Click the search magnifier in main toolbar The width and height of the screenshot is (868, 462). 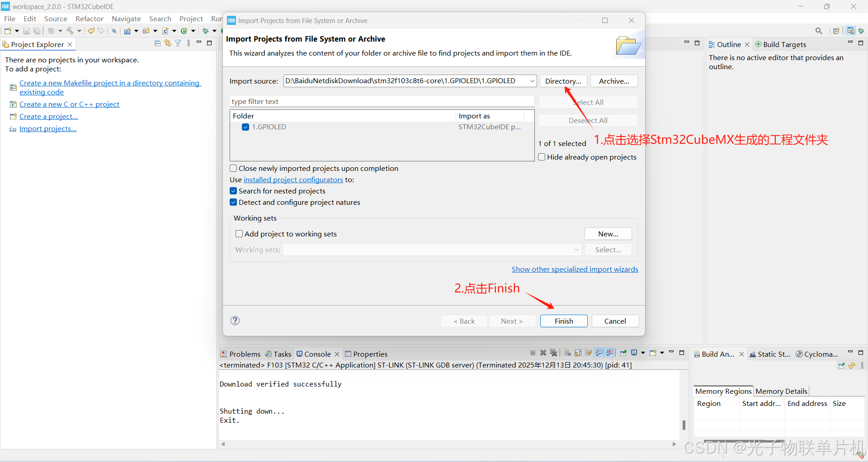[819, 31]
